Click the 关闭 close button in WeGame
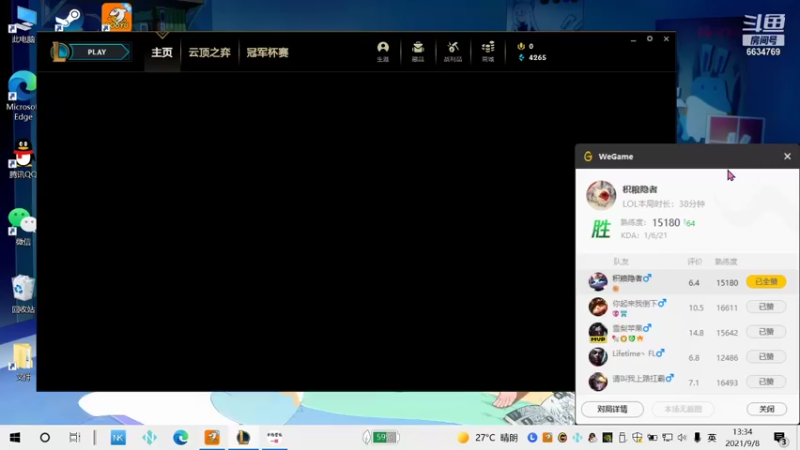 [766, 409]
